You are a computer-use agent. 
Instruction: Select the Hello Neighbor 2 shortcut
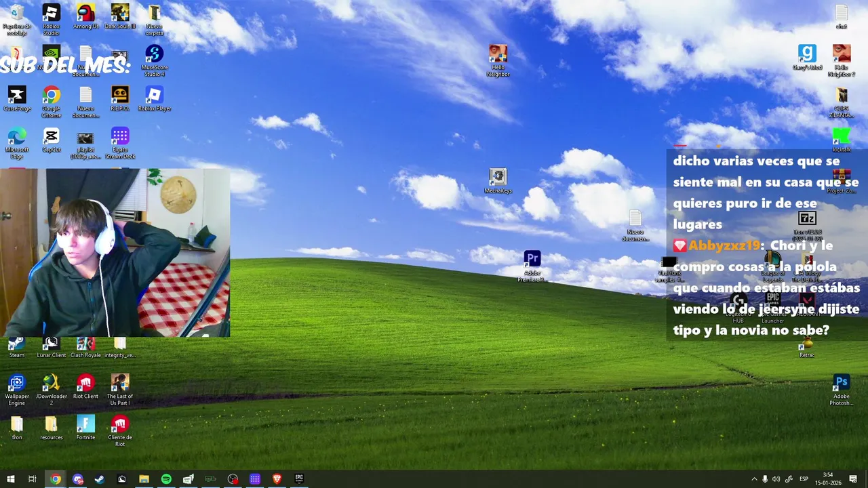tap(842, 61)
